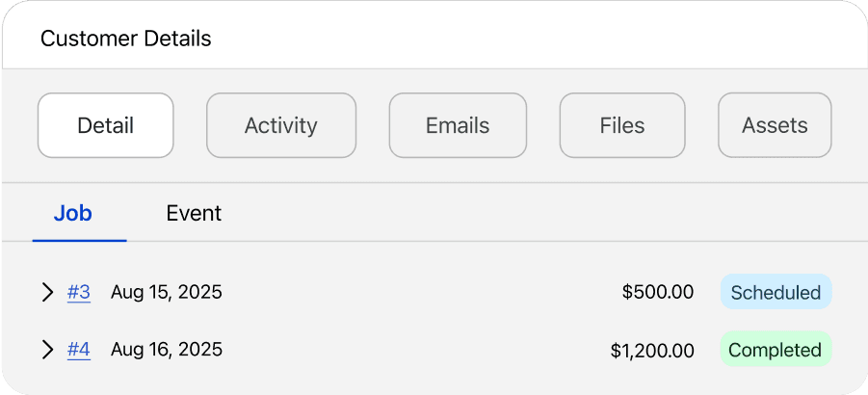The image size is (868, 395).
Task: Click the Completed status badge
Action: (x=776, y=350)
